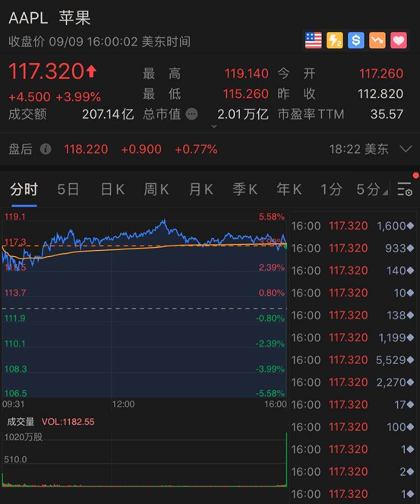
Task: Switch to the 1分 chart tab
Action: coord(331,189)
